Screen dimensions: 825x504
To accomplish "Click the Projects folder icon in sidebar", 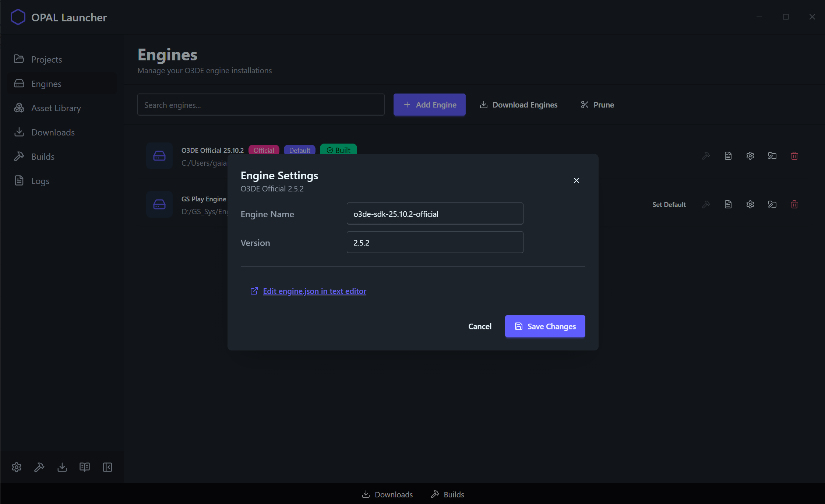I will [x=19, y=59].
